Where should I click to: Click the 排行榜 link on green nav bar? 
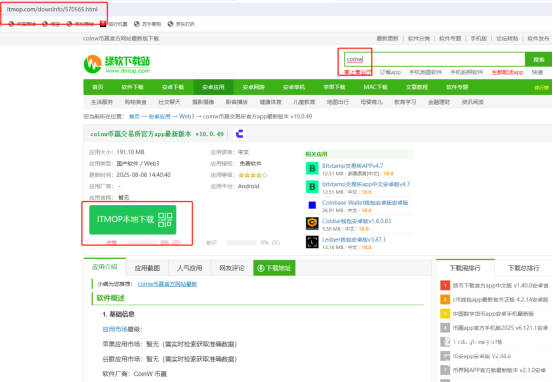pyautogui.click(x=542, y=87)
